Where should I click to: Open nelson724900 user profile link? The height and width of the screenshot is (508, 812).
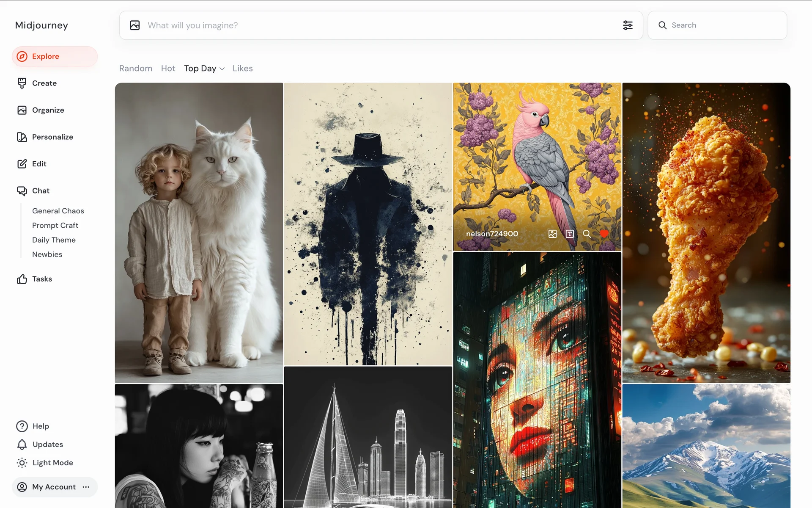point(492,234)
